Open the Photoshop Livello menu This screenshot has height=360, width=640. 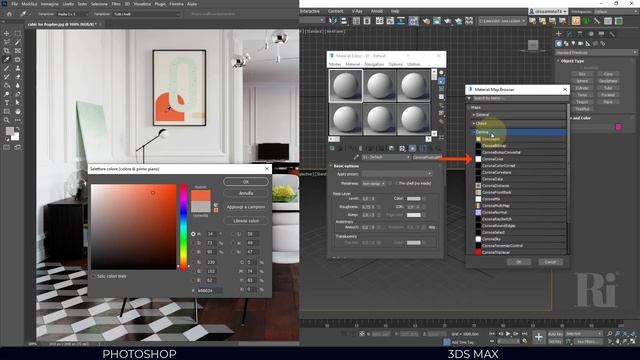pyautogui.click(x=68, y=4)
